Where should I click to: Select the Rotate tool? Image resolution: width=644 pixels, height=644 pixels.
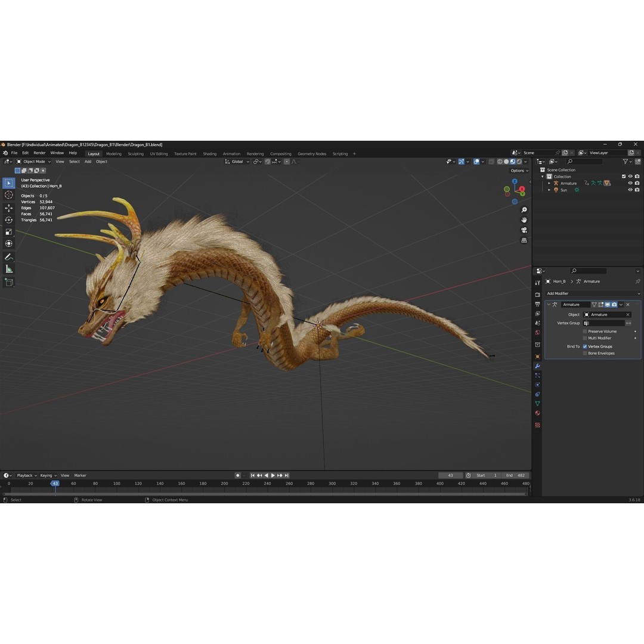click(8, 220)
